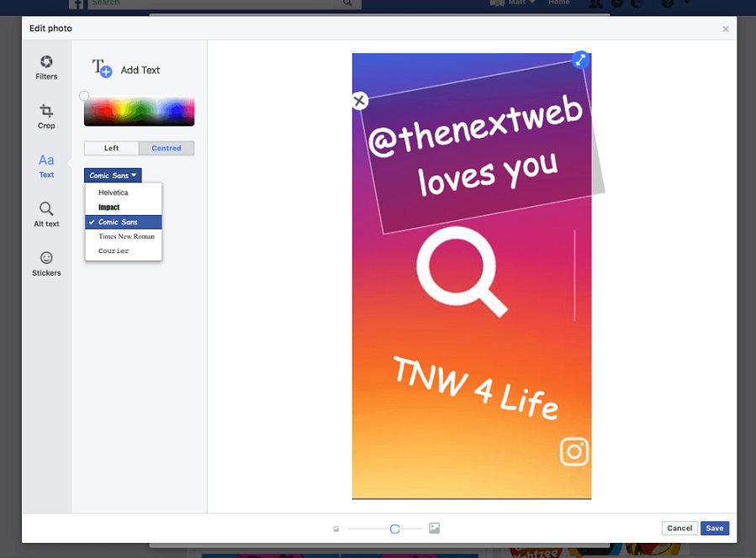756x558 pixels.
Task: Toggle Centred text alignment
Action: pos(167,148)
